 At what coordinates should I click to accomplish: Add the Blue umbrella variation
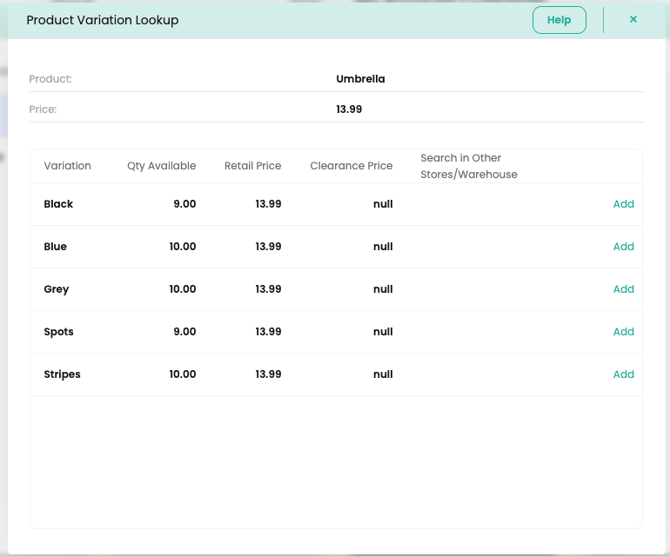pyautogui.click(x=623, y=247)
